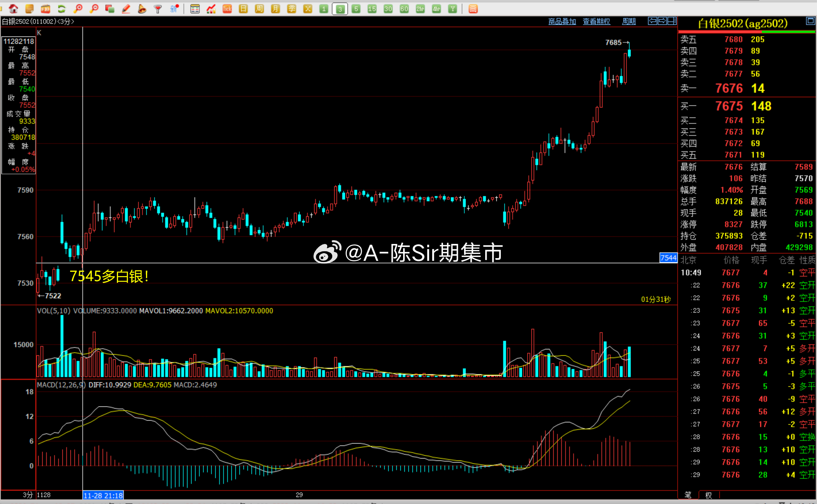This screenshot has width=817, height=504.
Task: Open the F10 info icon
Action: point(46,9)
